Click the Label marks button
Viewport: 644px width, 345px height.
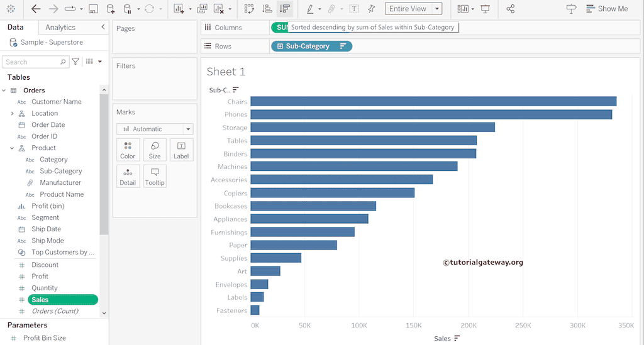tap(181, 150)
